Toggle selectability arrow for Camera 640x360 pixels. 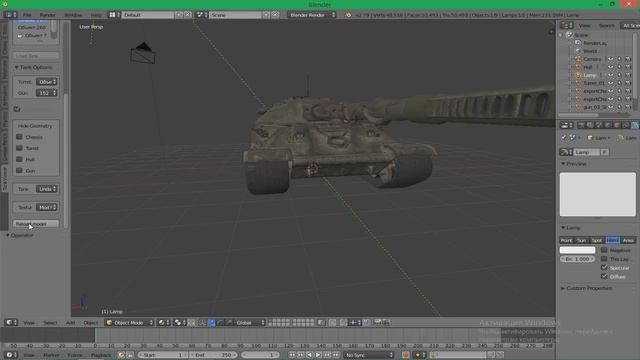(619, 59)
